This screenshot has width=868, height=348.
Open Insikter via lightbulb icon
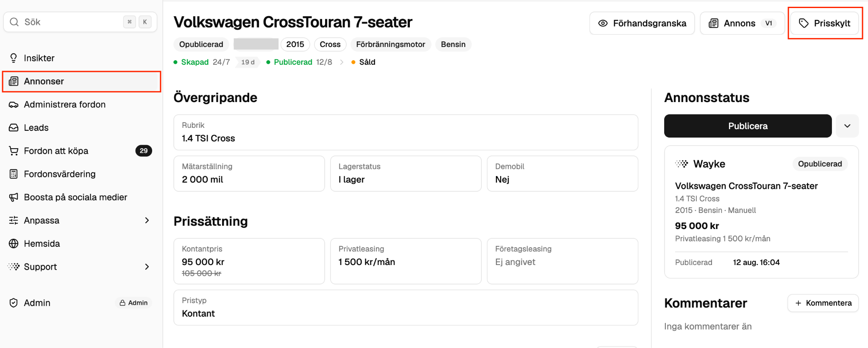pos(14,58)
